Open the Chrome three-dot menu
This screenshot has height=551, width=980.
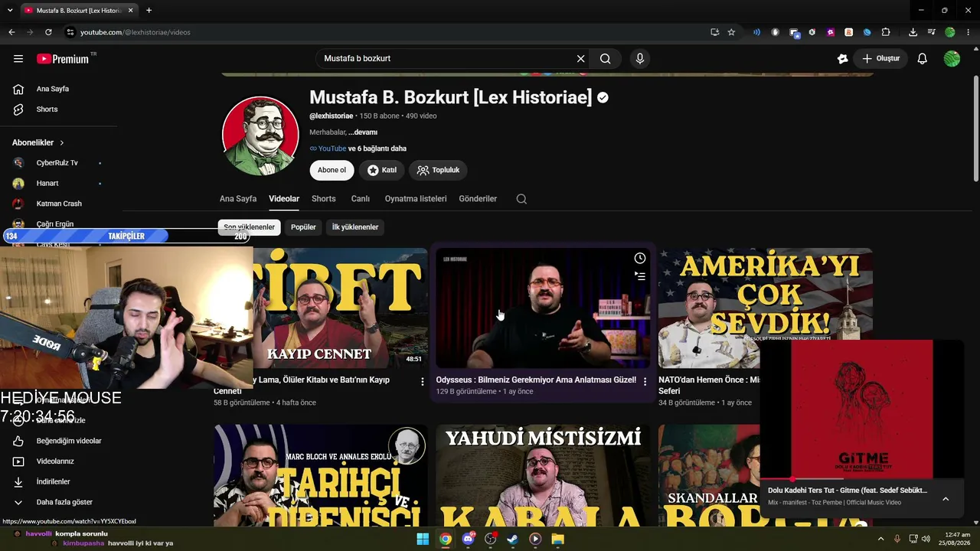click(x=969, y=32)
